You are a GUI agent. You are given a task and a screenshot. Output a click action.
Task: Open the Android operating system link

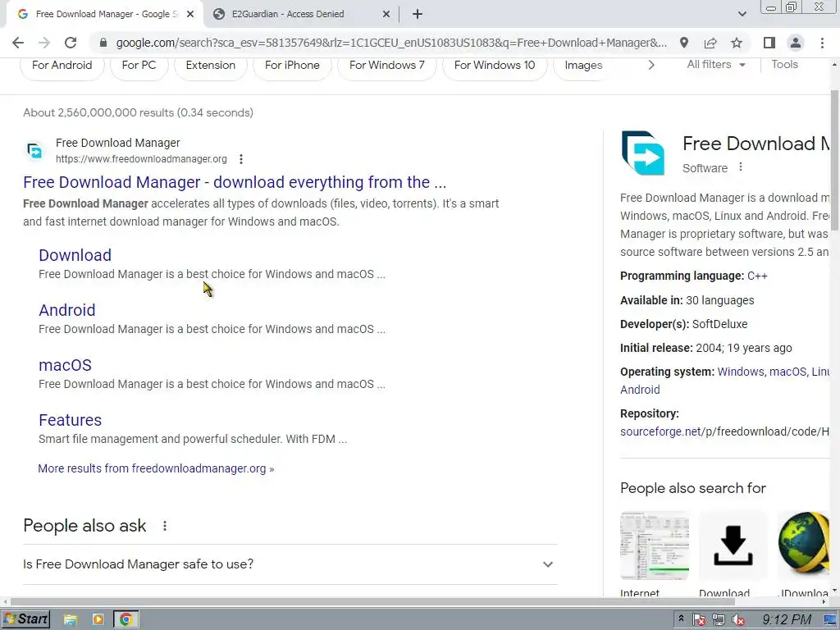[x=640, y=390]
